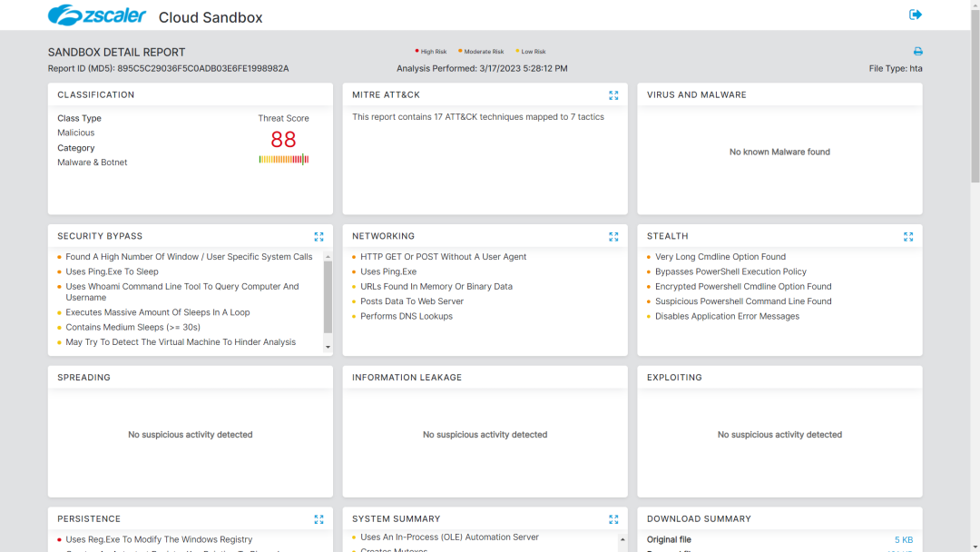
Task: Select 'Posts Data To Web Server' entry
Action: click(411, 301)
